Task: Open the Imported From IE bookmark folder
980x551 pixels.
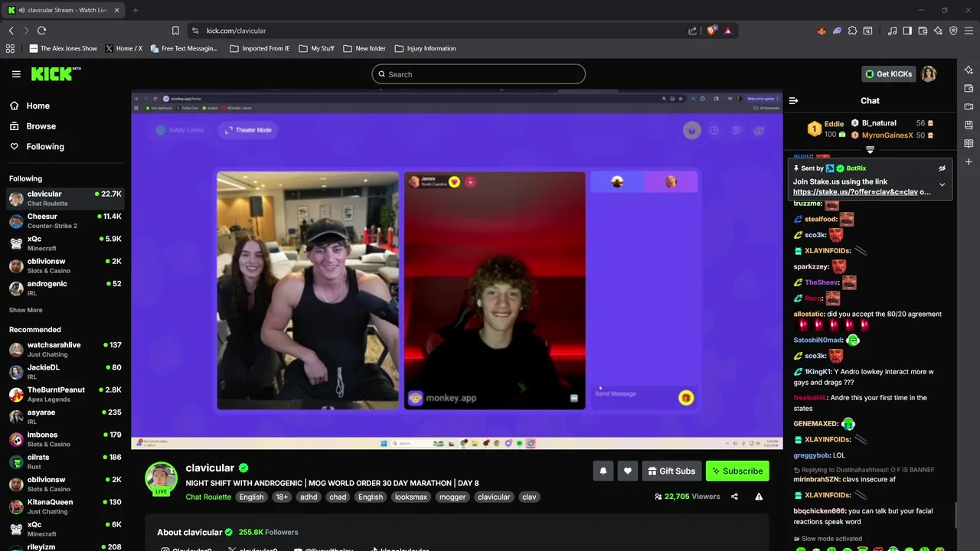Action: (x=260, y=48)
